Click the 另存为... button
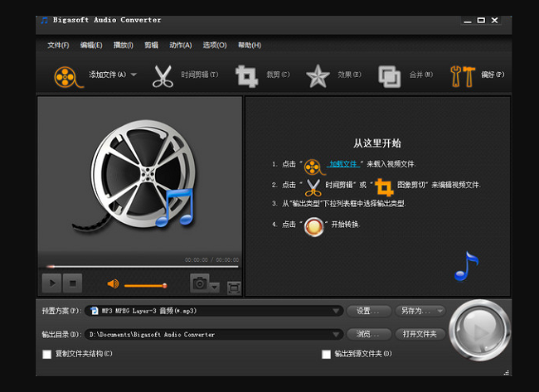This screenshot has width=539, height=392. (x=420, y=311)
